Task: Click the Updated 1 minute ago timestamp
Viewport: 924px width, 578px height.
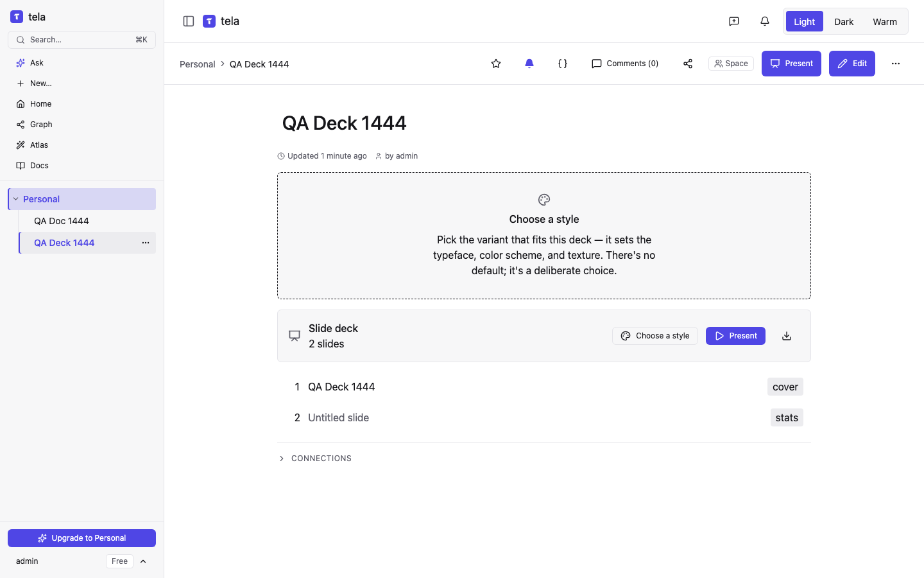Action: coord(322,156)
